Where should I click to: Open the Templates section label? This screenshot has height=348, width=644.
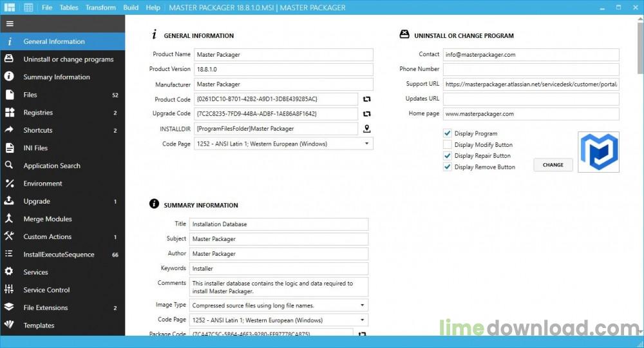pyautogui.click(x=39, y=325)
